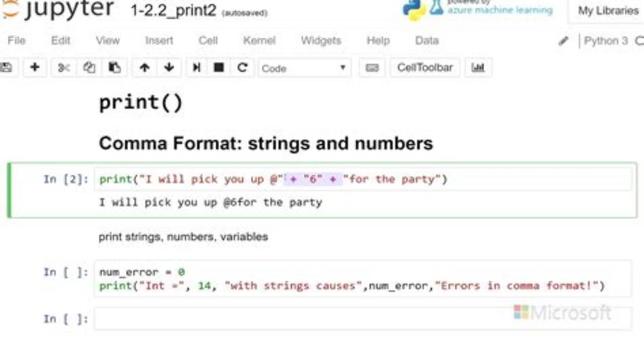Insert a cell below with plus icon
The image size is (644, 338).
pyautogui.click(x=35, y=67)
